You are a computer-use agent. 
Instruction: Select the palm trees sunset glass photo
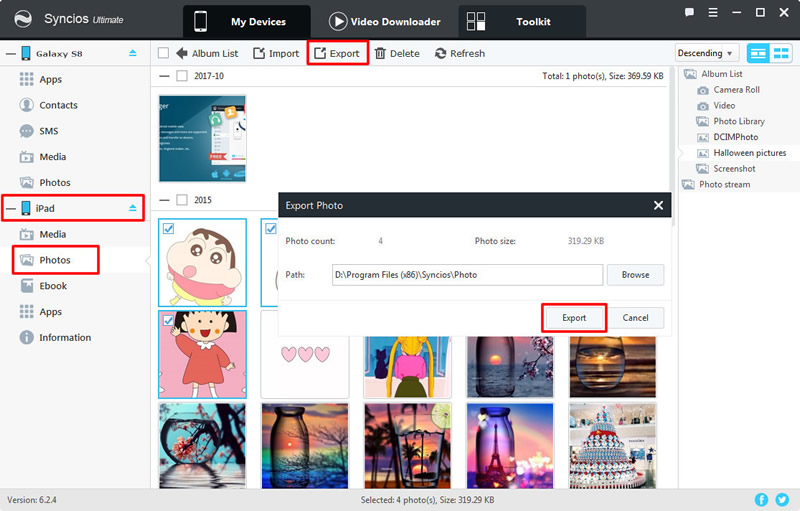(x=407, y=446)
